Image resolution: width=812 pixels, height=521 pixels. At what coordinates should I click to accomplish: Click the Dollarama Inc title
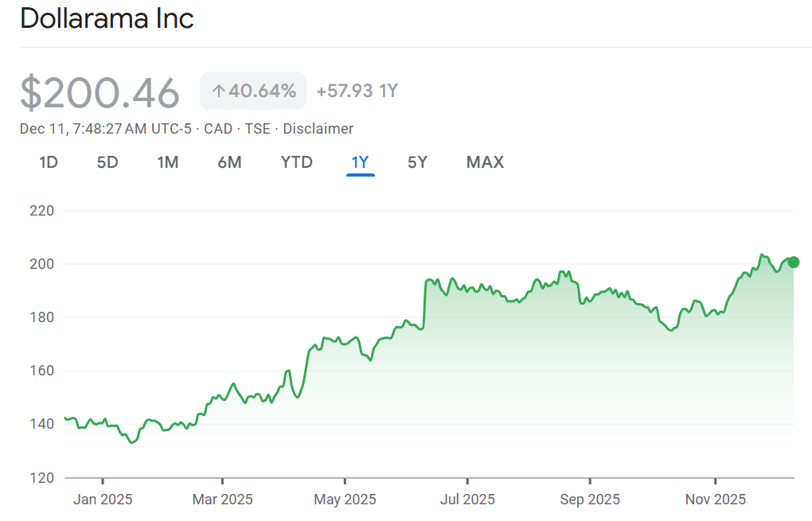point(107,19)
